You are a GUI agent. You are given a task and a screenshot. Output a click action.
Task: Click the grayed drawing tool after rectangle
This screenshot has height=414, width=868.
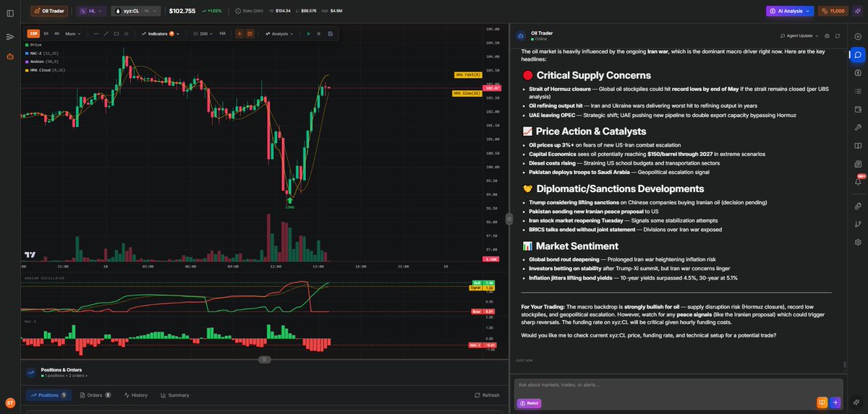127,33
